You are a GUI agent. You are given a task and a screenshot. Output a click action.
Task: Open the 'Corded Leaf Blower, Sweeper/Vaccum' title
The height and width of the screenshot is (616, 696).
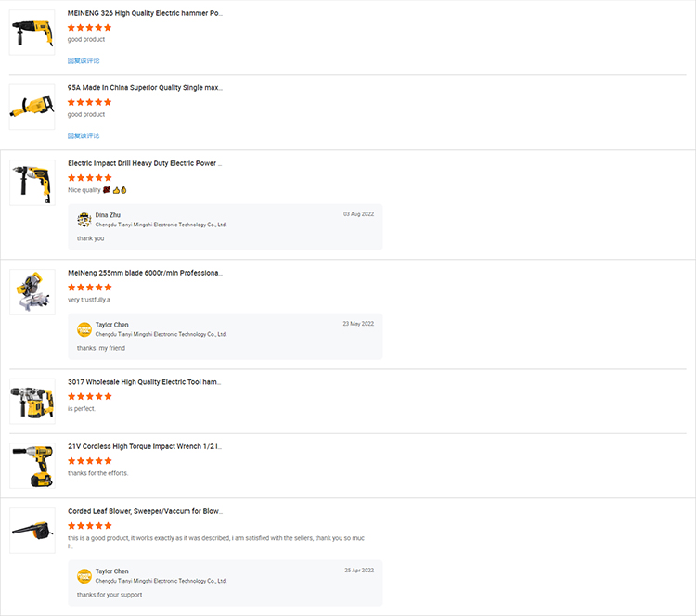coord(145,511)
